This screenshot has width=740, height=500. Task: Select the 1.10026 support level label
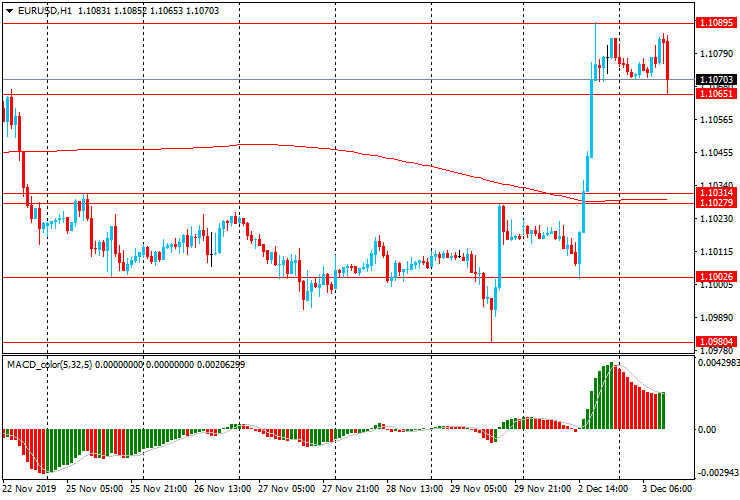(x=716, y=277)
